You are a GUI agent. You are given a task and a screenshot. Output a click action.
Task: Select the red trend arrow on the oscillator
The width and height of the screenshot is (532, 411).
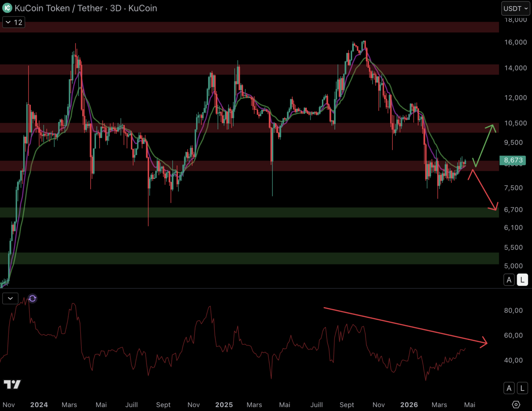point(405,325)
